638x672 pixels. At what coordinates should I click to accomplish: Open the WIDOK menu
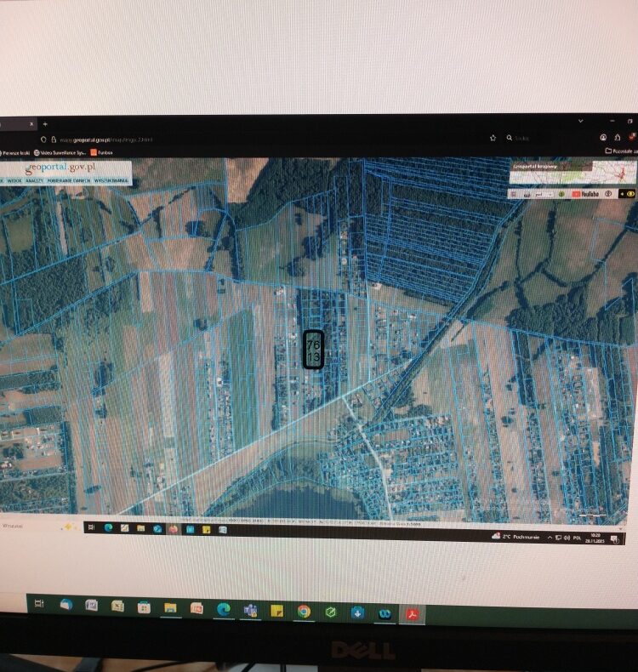[14, 181]
